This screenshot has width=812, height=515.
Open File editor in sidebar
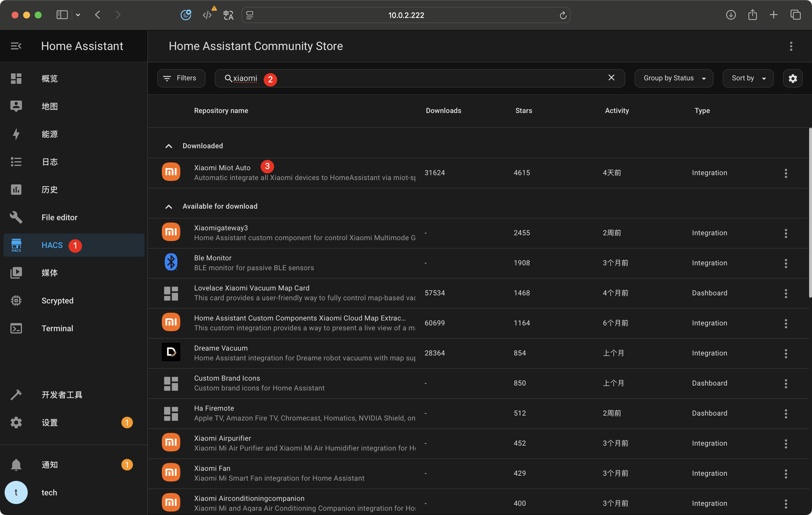(x=73, y=217)
